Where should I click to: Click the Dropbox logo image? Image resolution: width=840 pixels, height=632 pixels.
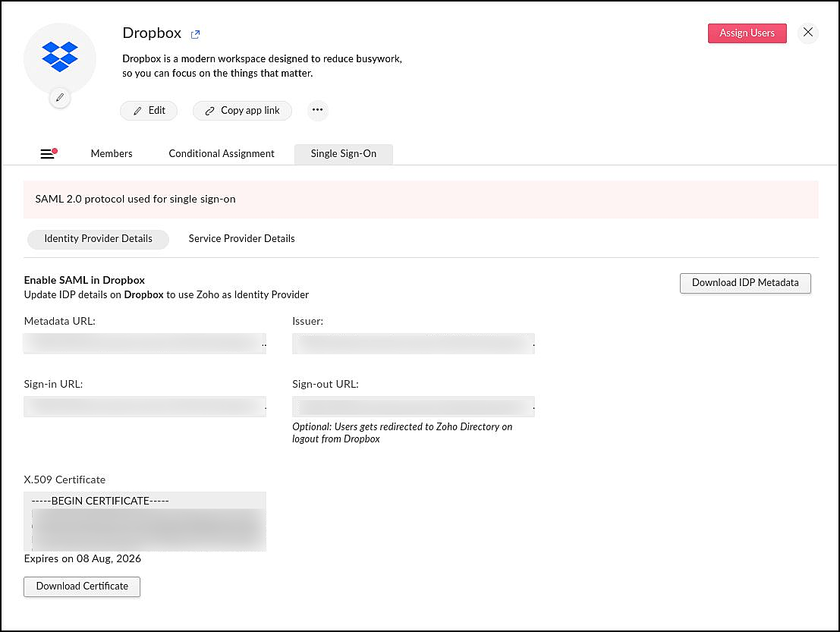coord(60,57)
